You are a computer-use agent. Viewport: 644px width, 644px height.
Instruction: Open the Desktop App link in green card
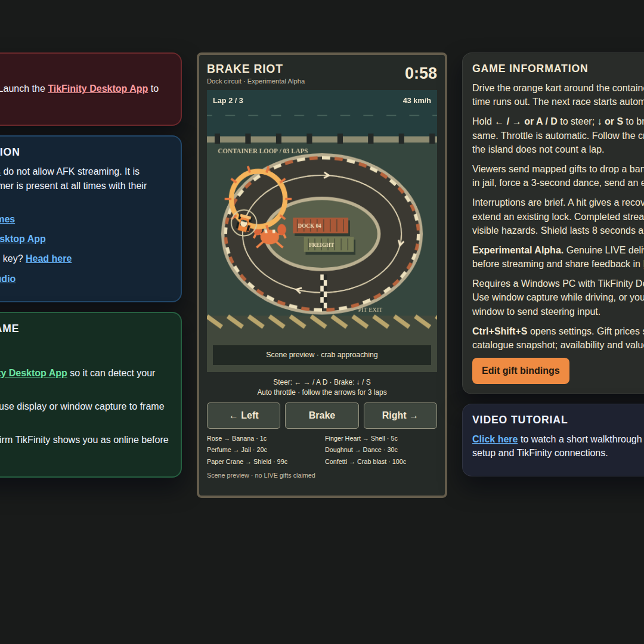pyautogui.click(x=33, y=373)
